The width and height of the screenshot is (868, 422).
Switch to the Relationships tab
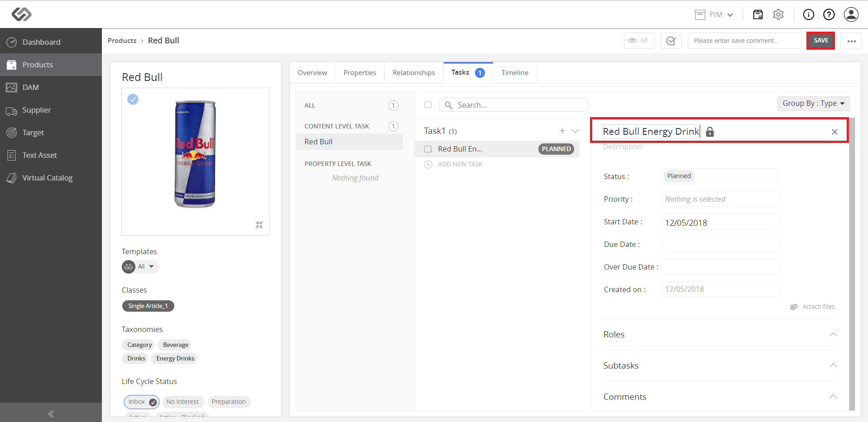[414, 73]
